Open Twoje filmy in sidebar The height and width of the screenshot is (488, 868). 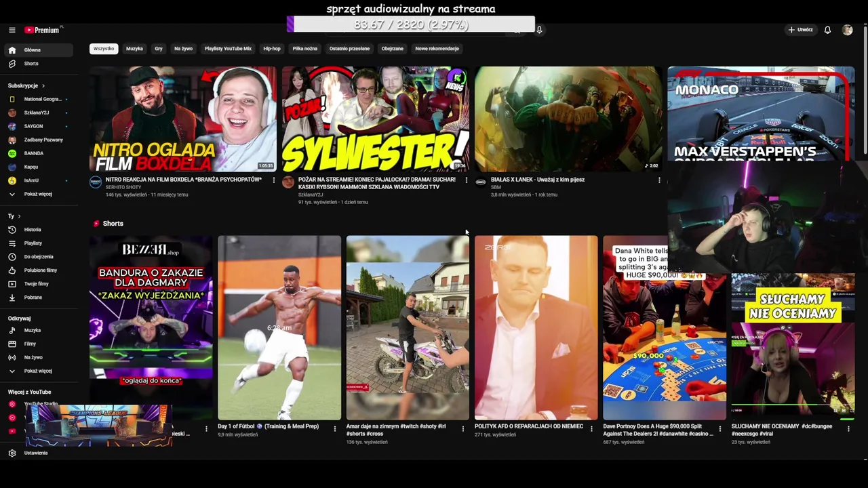(38, 284)
